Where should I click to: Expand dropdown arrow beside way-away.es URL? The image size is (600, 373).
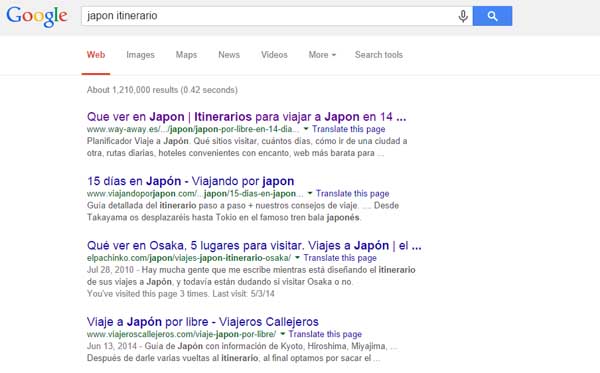(306, 129)
